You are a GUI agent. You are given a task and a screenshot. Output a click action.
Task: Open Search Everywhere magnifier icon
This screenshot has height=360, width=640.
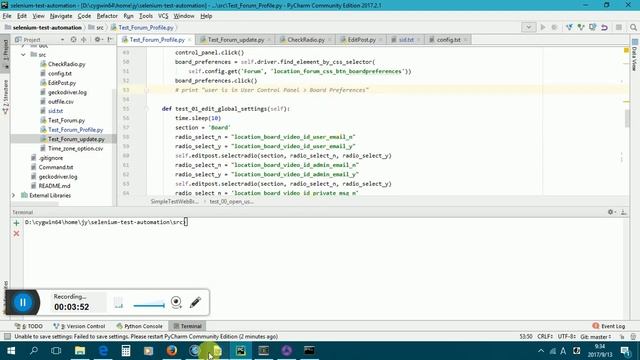(x=633, y=27)
